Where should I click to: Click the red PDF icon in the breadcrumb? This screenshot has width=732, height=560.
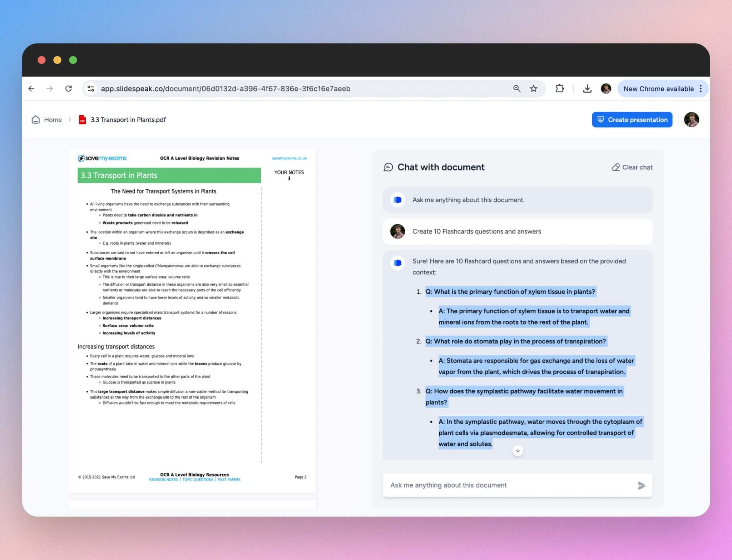click(82, 120)
